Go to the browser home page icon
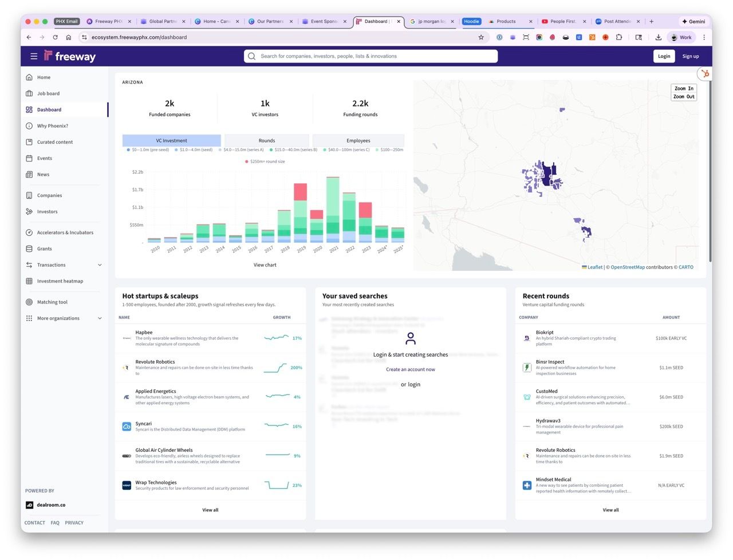 coord(68,37)
